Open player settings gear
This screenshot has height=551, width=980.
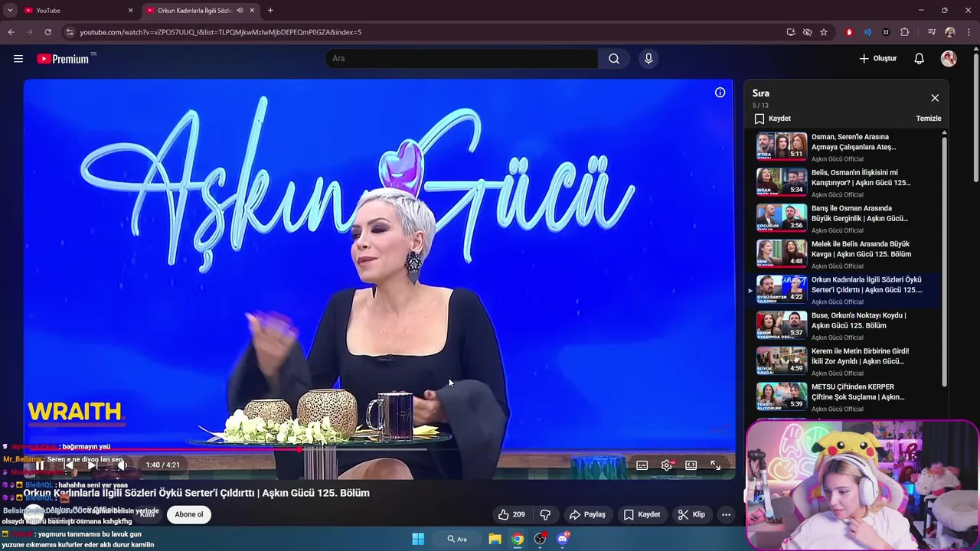(667, 465)
